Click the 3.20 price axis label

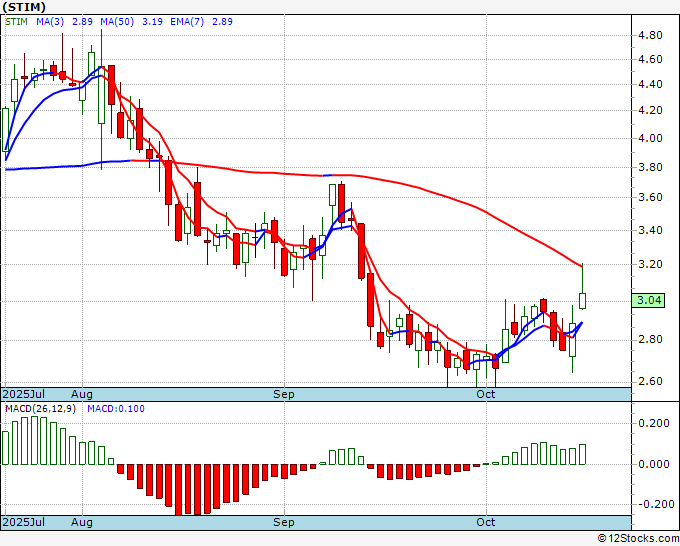click(x=651, y=264)
